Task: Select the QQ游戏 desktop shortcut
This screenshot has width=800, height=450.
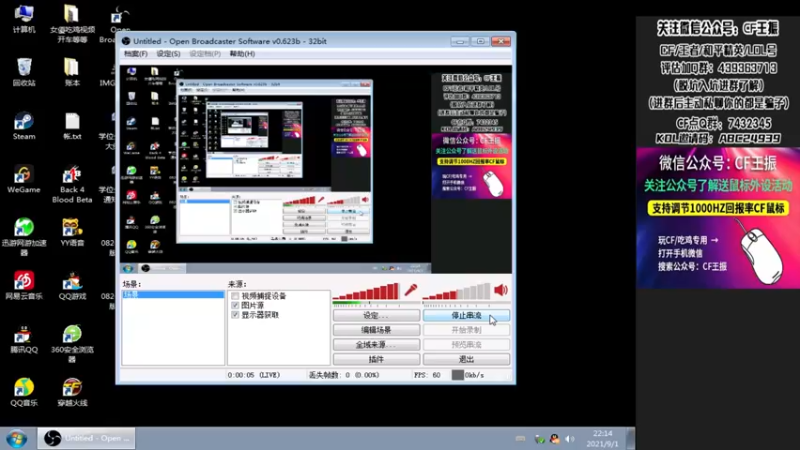Action: pos(72,286)
